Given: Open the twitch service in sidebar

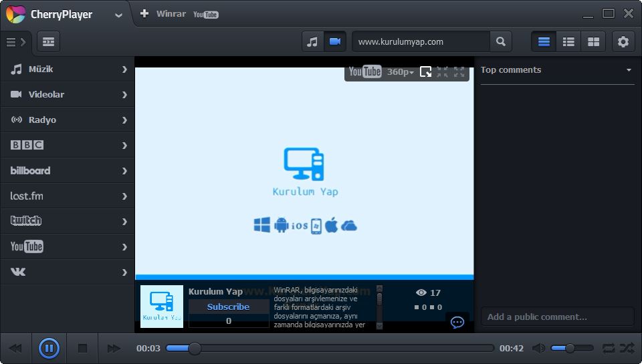Looking at the screenshot, I should coord(68,221).
